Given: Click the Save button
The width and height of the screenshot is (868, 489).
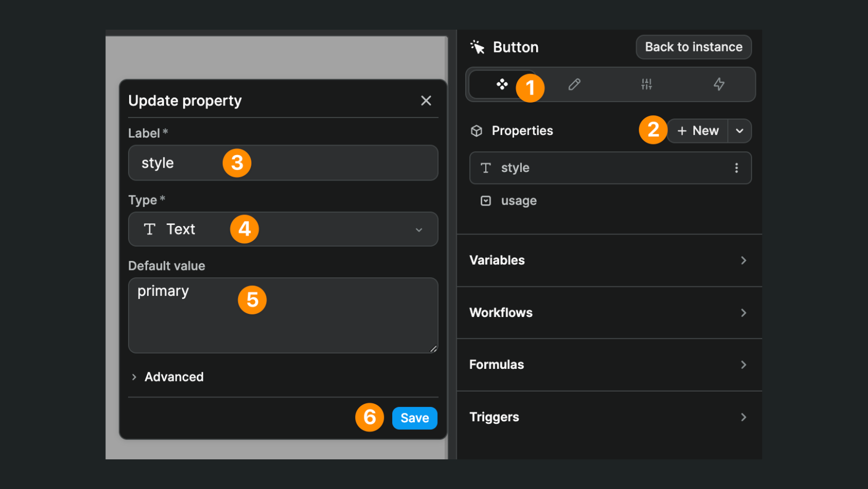Looking at the screenshot, I should point(414,418).
